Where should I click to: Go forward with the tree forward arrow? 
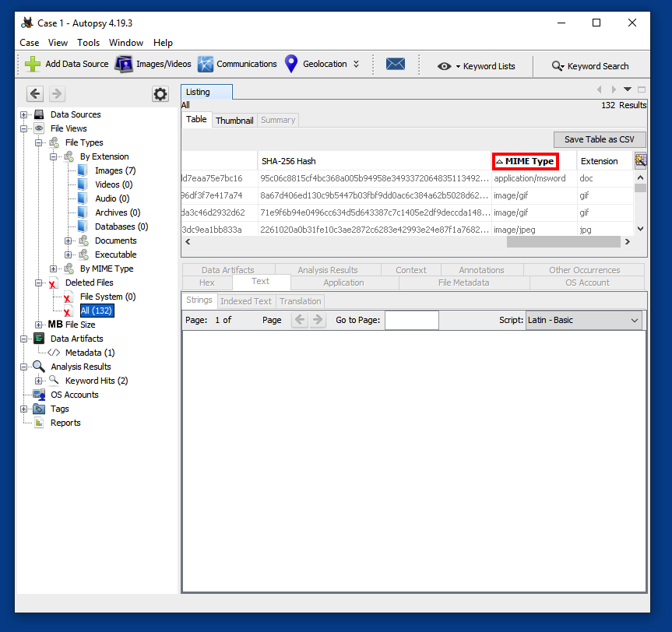click(57, 94)
